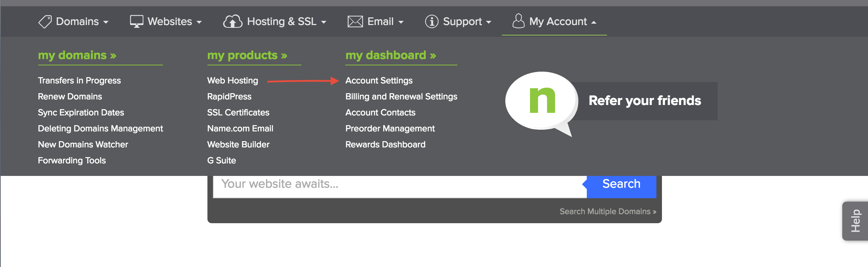Open Forwarding Tools
Viewport: 868px width, 267px height.
click(x=72, y=161)
